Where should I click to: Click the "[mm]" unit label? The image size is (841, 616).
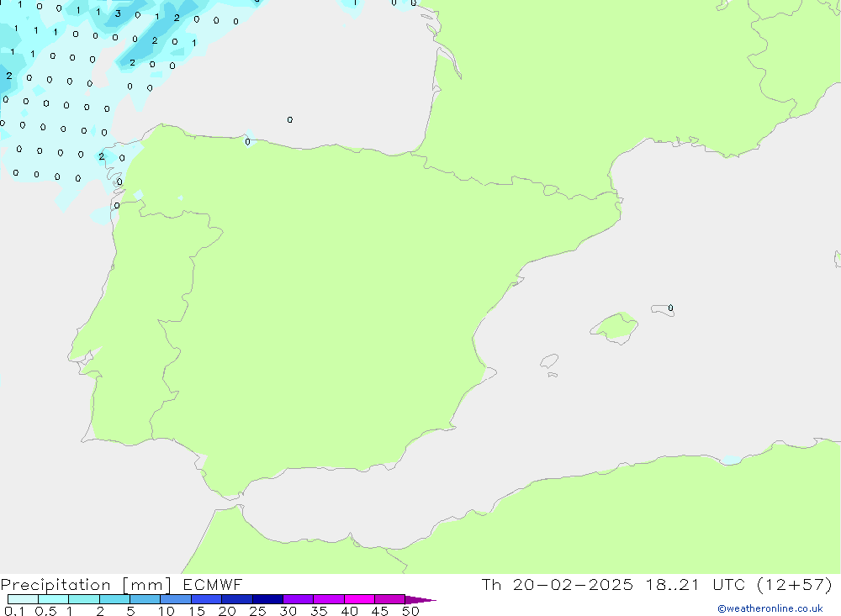pos(147,585)
